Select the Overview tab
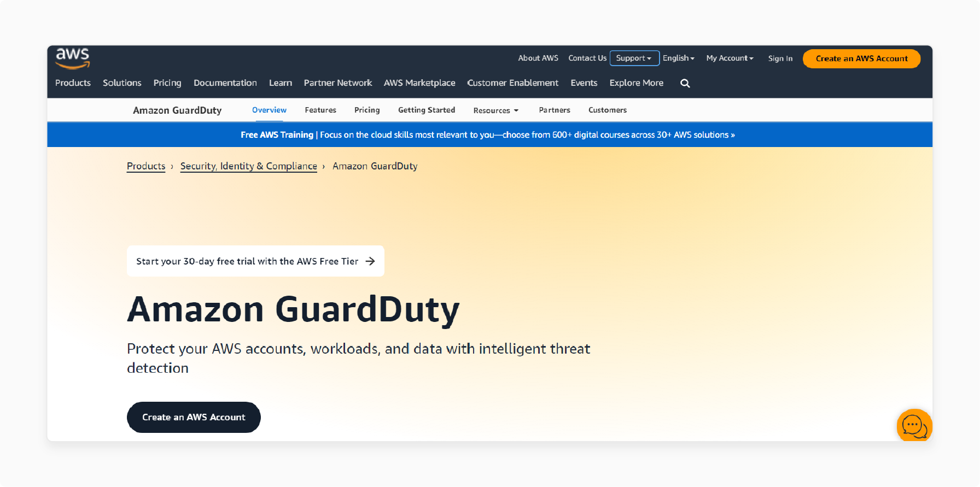 point(269,110)
